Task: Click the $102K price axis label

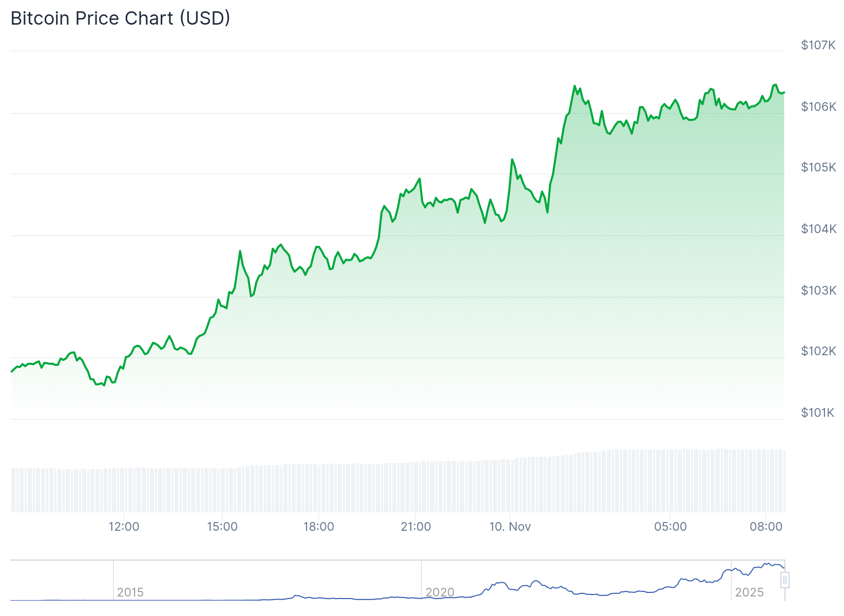Action: pyautogui.click(x=818, y=351)
